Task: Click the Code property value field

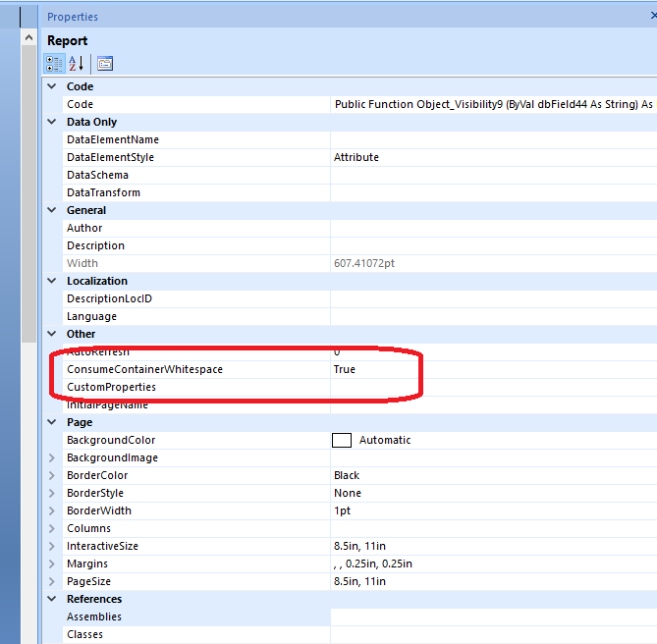Action: pyautogui.click(x=494, y=104)
